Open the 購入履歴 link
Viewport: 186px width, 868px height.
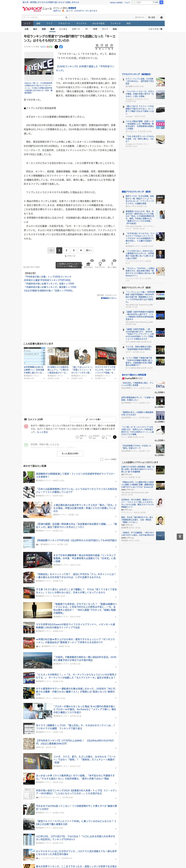152,18
